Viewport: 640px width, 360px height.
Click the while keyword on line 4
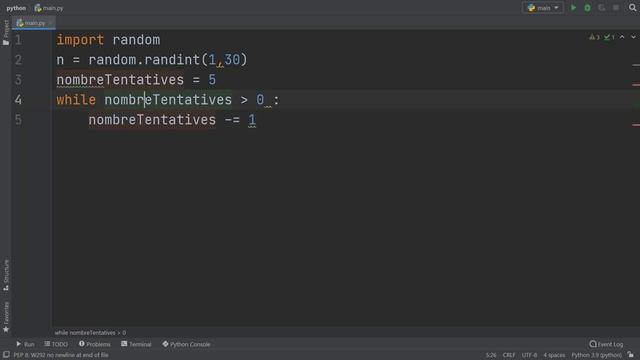click(x=76, y=100)
